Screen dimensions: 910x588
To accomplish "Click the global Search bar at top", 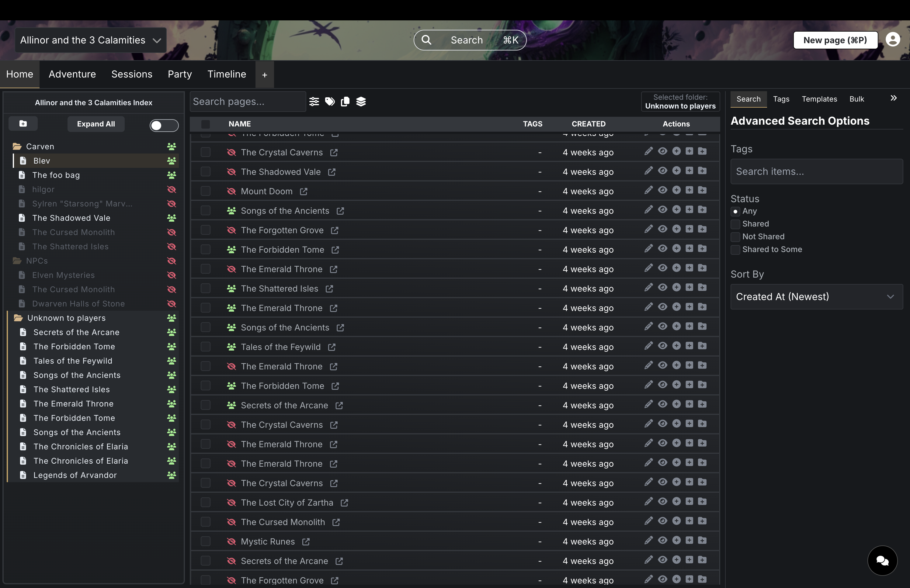I will point(470,40).
